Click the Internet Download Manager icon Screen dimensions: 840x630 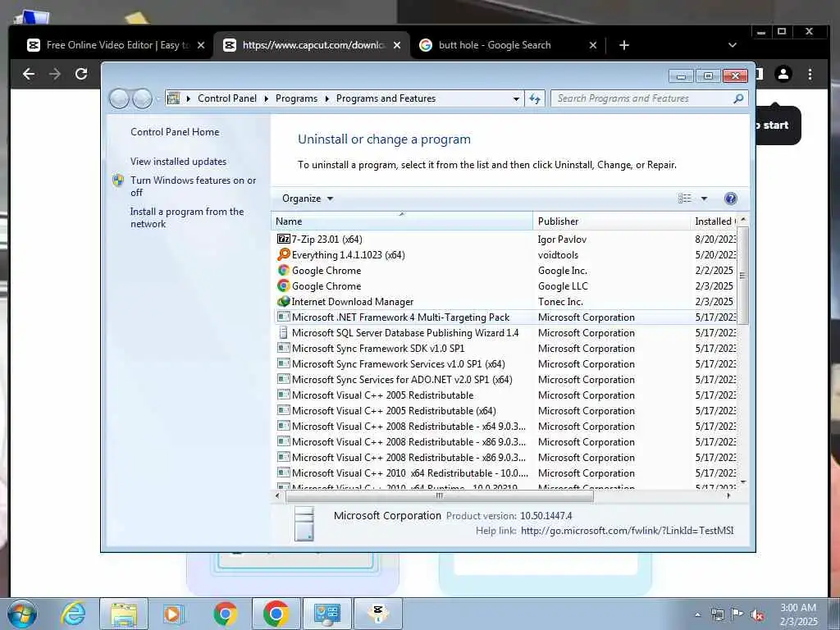(283, 302)
